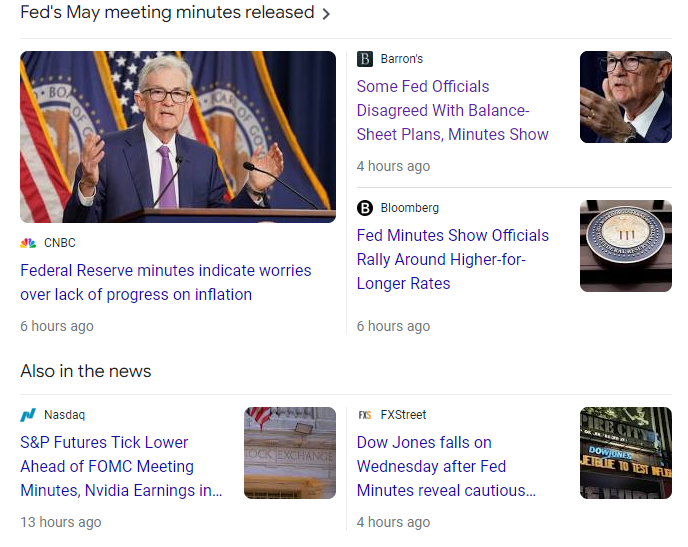The height and width of the screenshot is (547, 688).
Task: Click the 6 hours ago timestamp under Bloomberg
Action: coord(393,326)
